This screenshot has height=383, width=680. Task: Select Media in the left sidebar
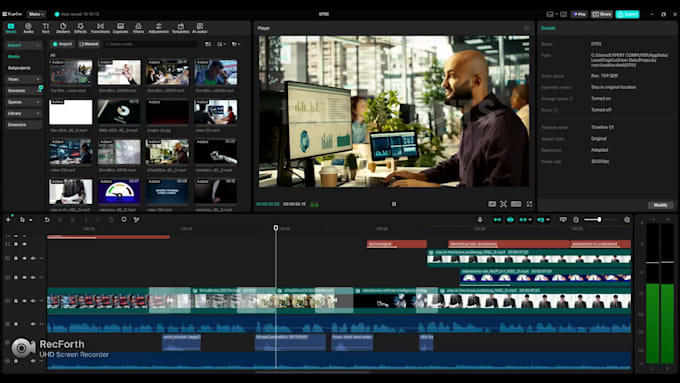point(14,57)
